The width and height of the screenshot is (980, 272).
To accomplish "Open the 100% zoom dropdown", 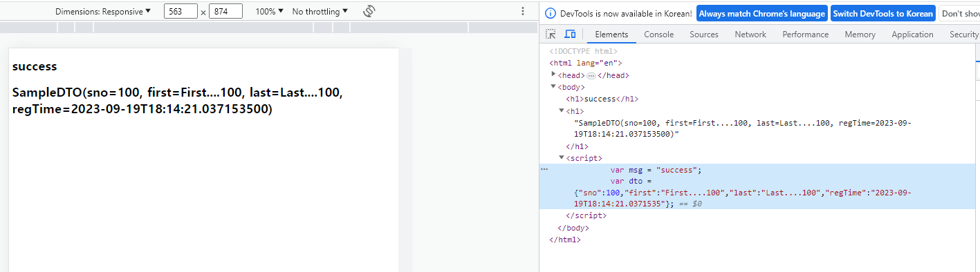I will [269, 11].
